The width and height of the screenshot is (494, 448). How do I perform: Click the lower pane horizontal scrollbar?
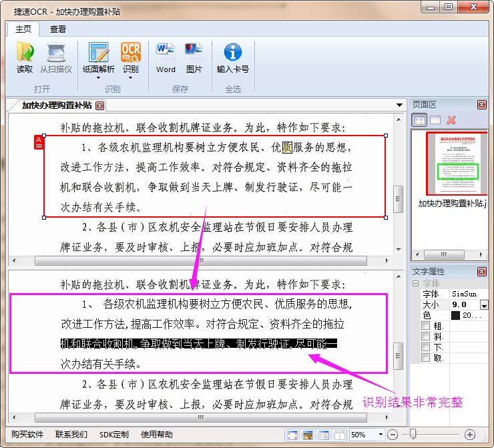click(x=201, y=418)
